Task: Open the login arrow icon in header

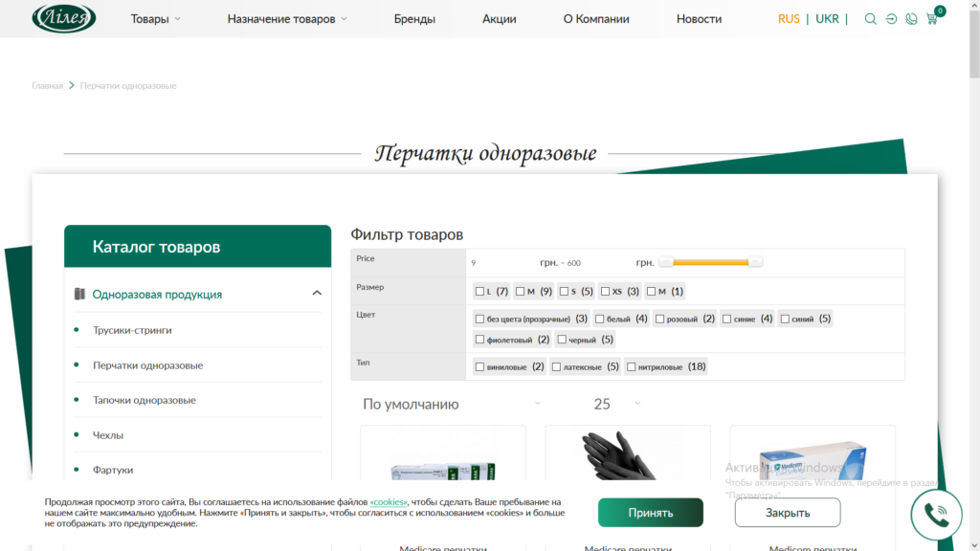Action: coord(891,19)
